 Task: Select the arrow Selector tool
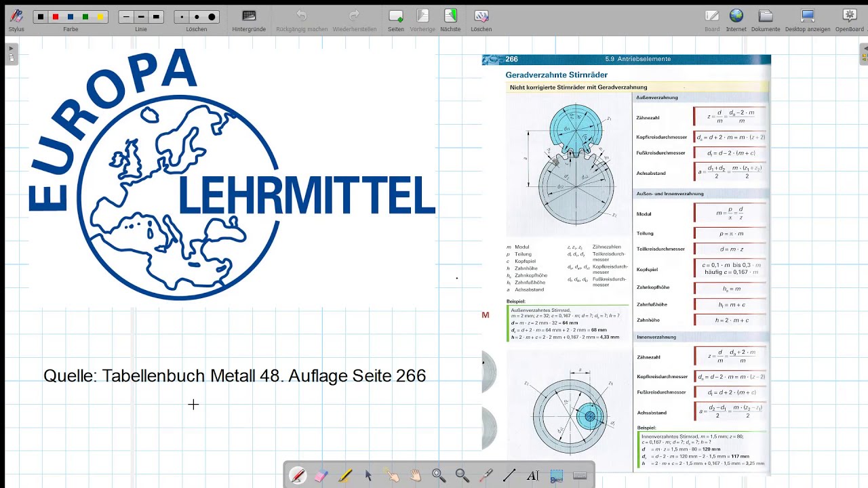368,476
